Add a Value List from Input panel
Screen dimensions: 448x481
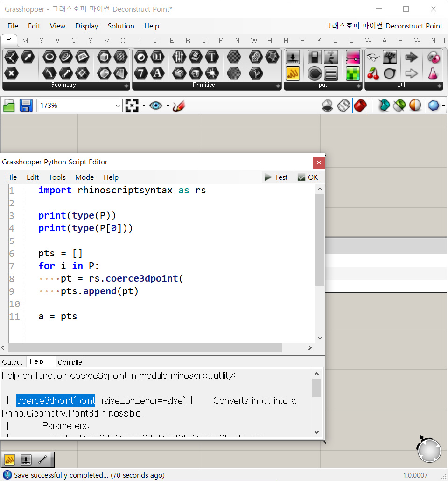pos(331,74)
